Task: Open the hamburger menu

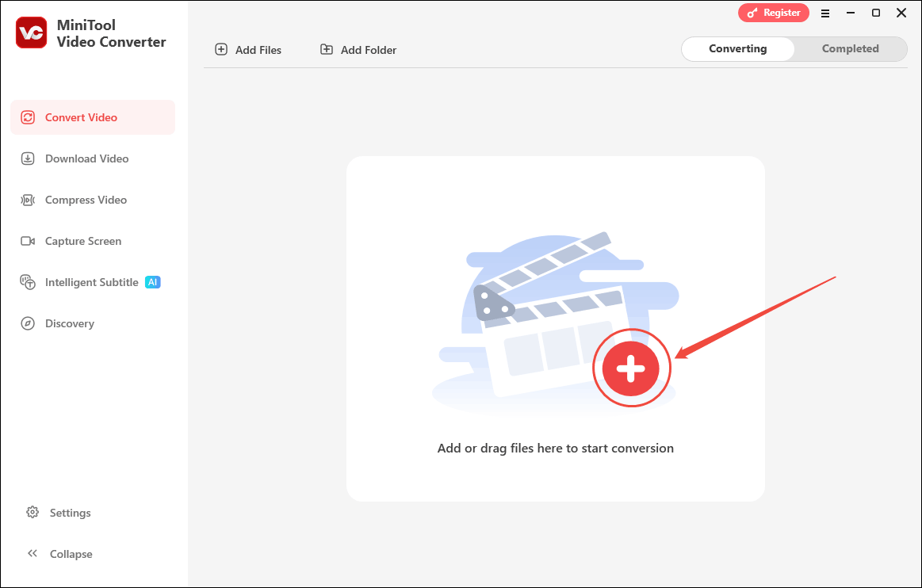Action: click(825, 13)
